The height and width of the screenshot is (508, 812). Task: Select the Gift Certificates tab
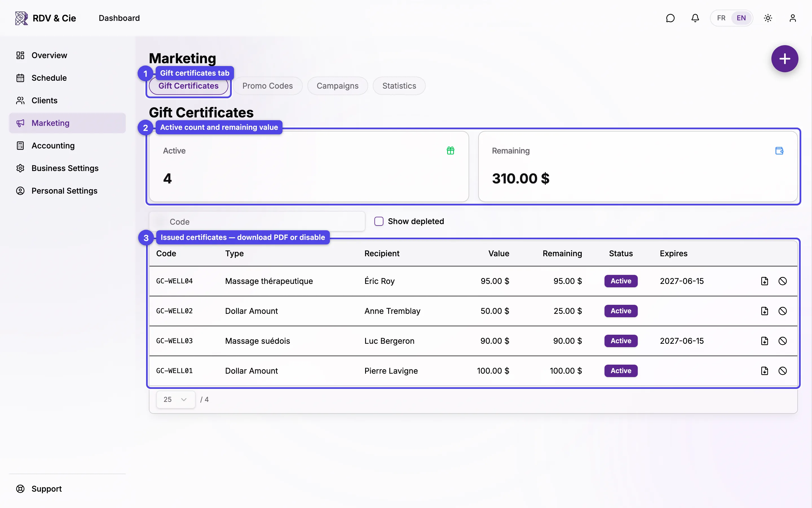tap(189, 86)
